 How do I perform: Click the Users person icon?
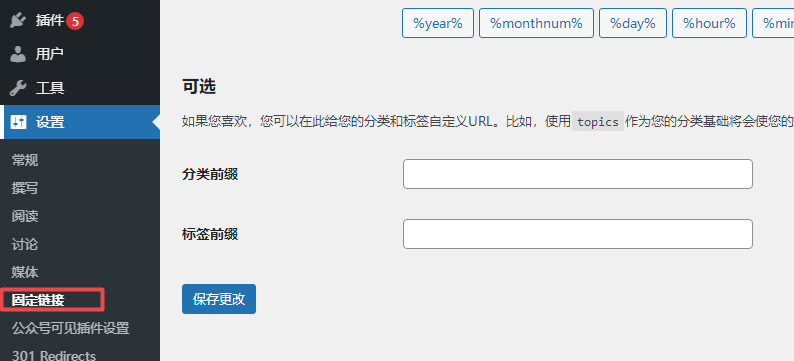tap(18, 54)
